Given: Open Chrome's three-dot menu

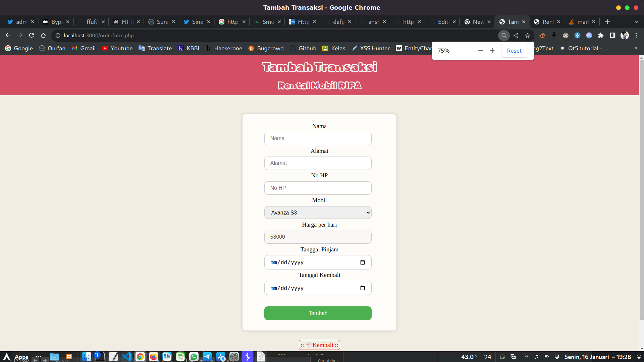Looking at the screenshot, I should click(x=636, y=35).
